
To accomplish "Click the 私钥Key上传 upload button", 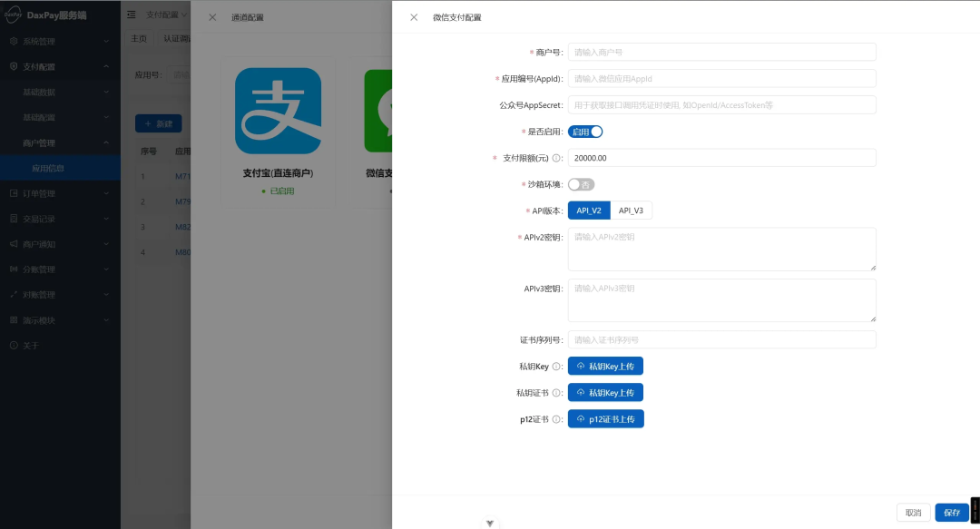I will pyautogui.click(x=605, y=366).
